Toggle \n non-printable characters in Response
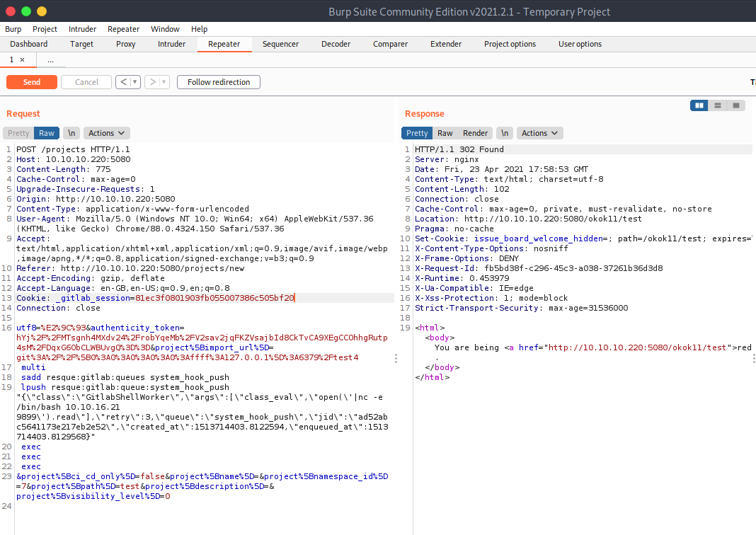This screenshot has width=756, height=535. [x=504, y=133]
